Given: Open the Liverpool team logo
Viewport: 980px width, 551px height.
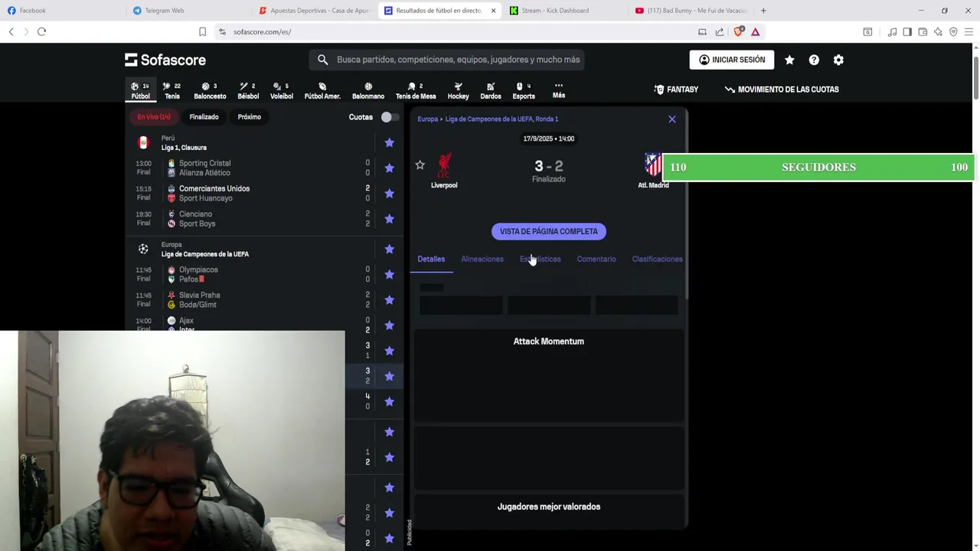Looking at the screenshot, I should coord(444,165).
